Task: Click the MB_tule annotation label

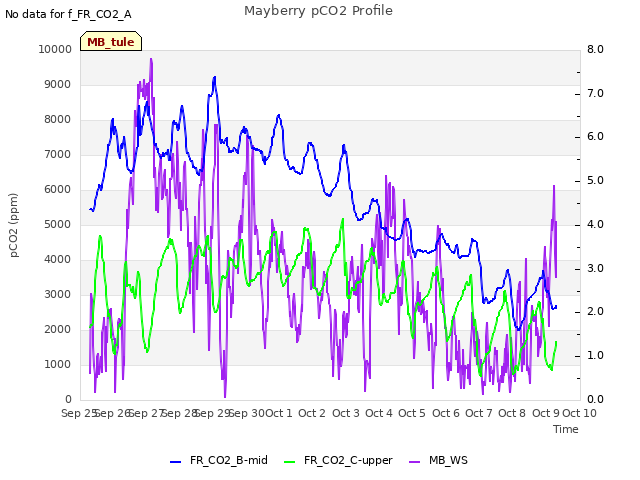Action: tap(111, 42)
